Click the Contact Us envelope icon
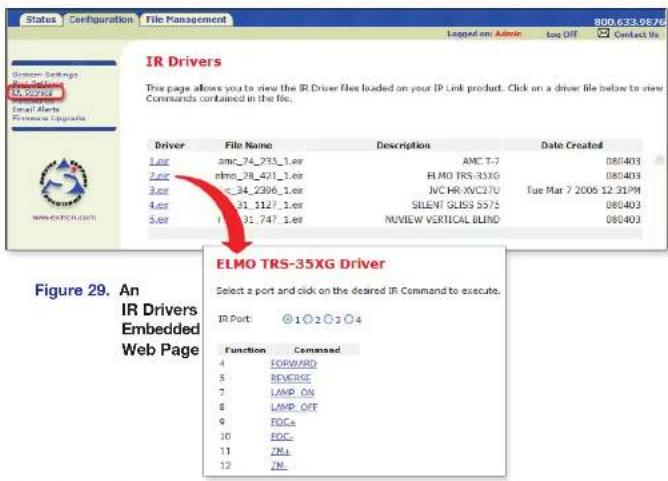 [x=603, y=33]
